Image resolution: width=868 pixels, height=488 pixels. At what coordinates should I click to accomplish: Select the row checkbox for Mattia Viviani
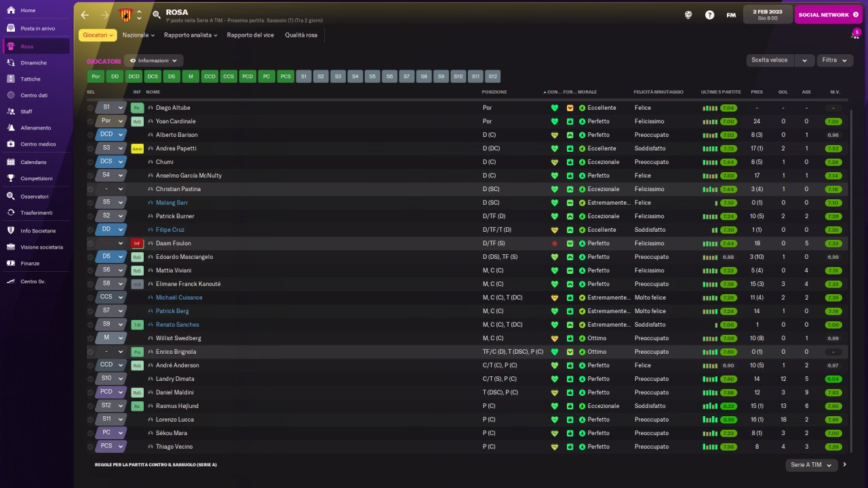[x=91, y=270]
